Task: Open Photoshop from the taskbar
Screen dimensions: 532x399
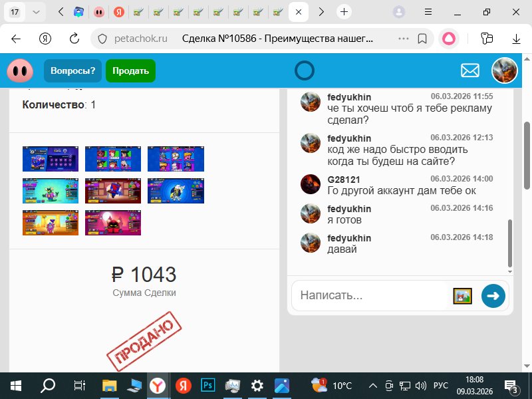Action: click(x=207, y=385)
